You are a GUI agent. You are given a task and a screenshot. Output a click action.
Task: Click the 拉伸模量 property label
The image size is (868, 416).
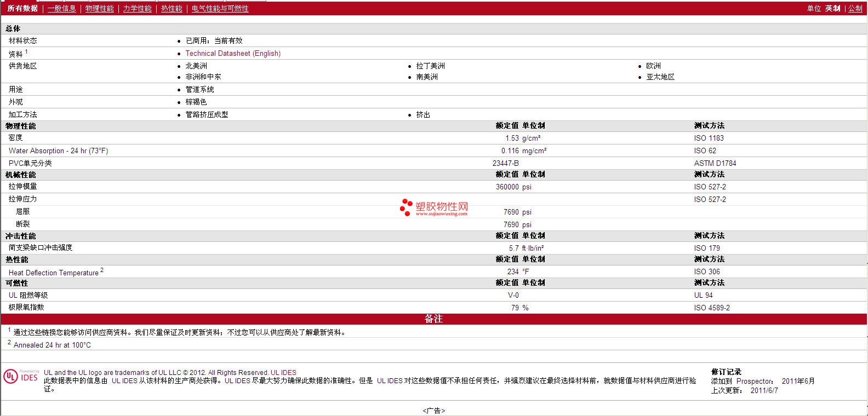[x=22, y=186]
